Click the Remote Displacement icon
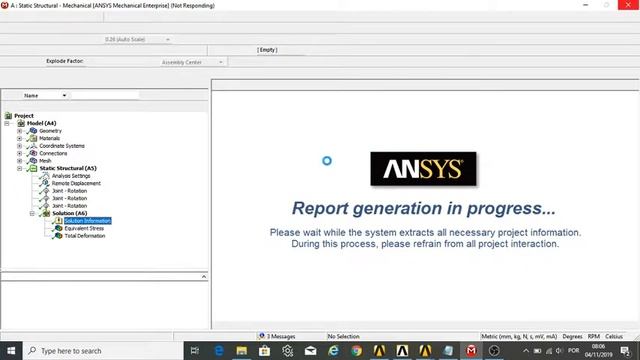Screen dimensions: 640x360 pos(45,183)
